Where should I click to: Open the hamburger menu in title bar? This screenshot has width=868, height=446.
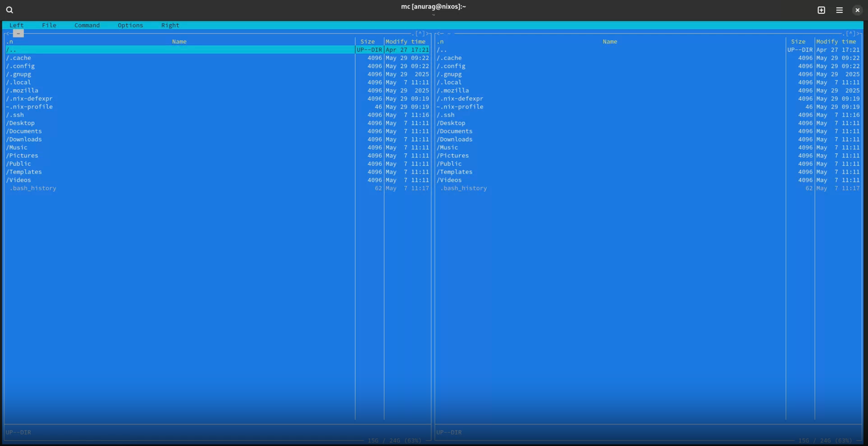pos(839,10)
